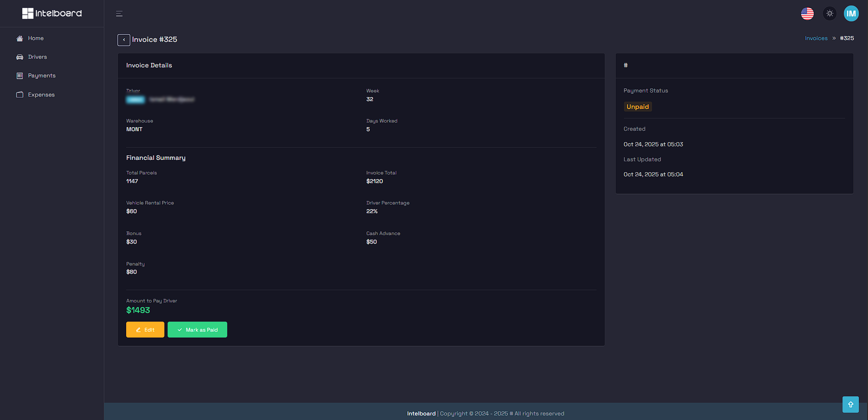The height and width of the screenshot is (420, 868).
Task: Click the pencil icon inside the Edit button
Action: (x=138, y=329)
